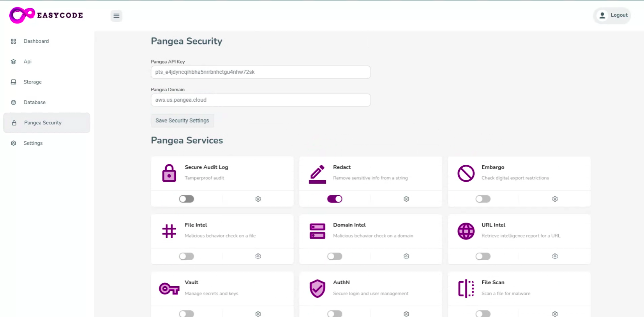The width and height of the screenshot is (644, 317).
Task: Enable the Vault service toggle
Action: (187, 313)
